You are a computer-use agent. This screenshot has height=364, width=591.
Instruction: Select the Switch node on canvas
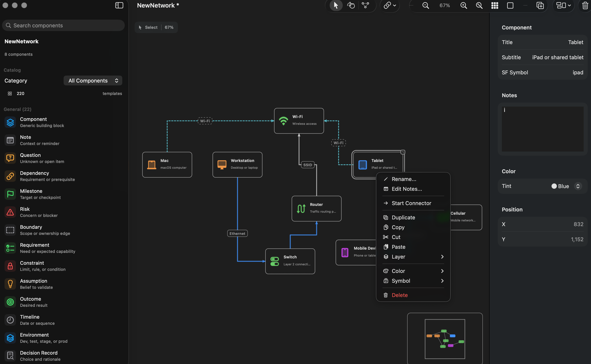click(290, 261)
